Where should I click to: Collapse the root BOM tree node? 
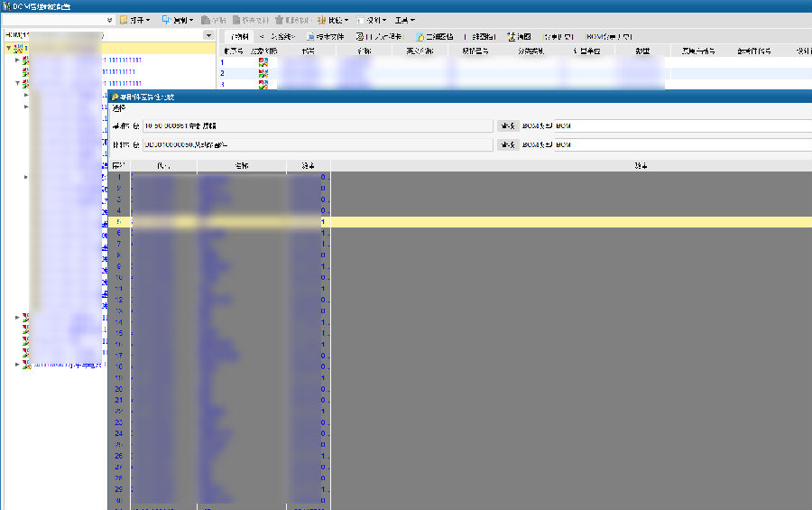8,48
